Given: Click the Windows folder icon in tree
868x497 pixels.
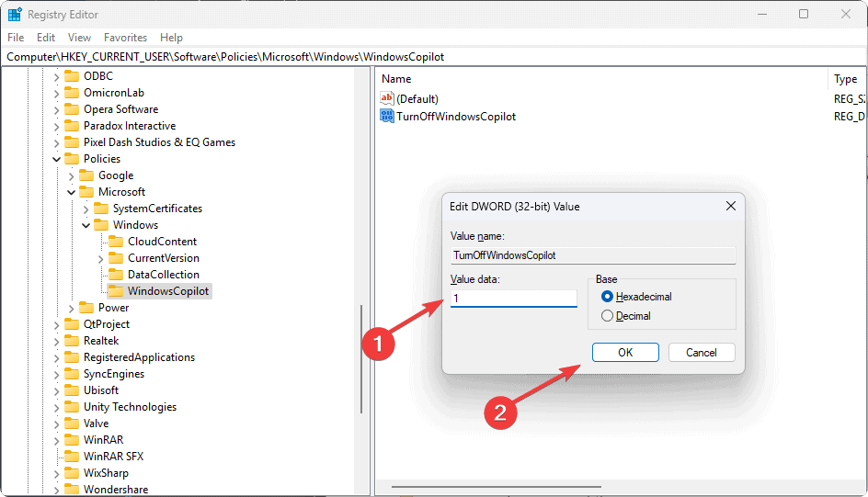Looking at the screenshot, I should pos(101,225).
